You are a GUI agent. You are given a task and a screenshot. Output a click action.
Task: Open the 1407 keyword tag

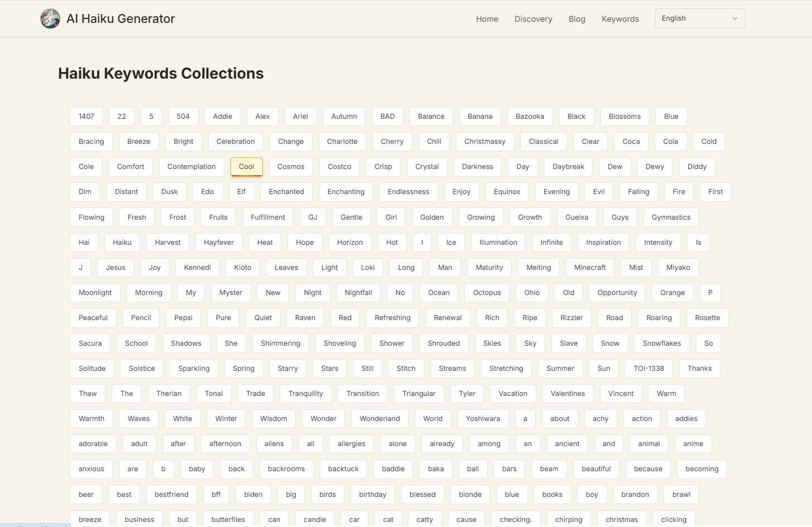pos(86,117)
